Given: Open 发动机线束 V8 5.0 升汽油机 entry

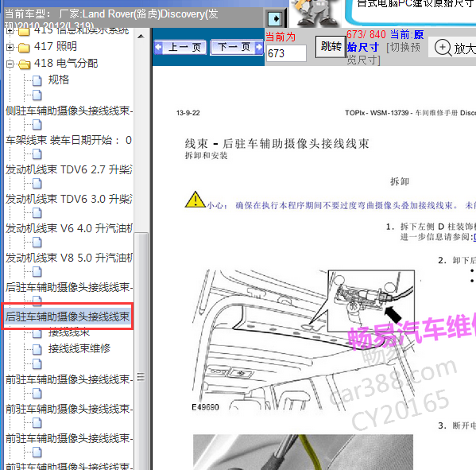Looking at the screenshot, I should pyautogui.click(x=69, y=258).
